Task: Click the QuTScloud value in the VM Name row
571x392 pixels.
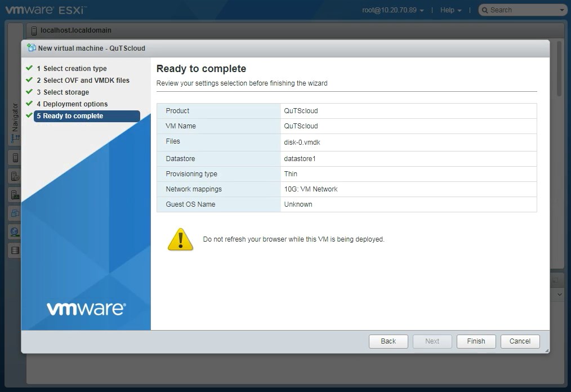Action: click(301, 126)
